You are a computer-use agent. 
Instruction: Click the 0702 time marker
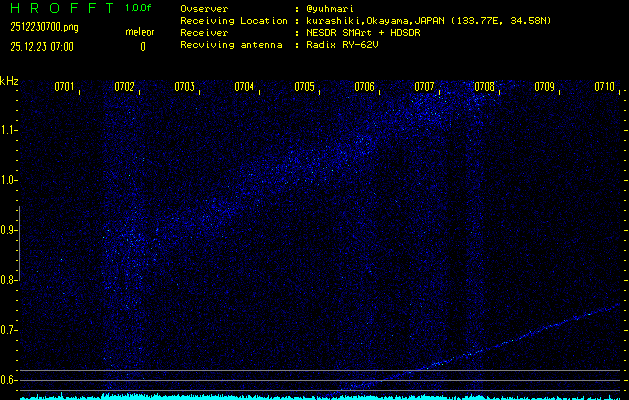click(x=124, y=87)
